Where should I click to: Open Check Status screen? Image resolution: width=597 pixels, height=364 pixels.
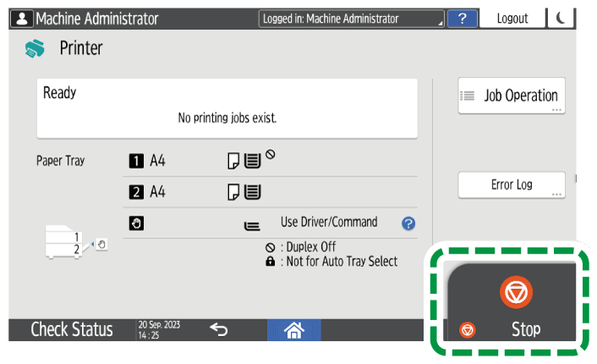[72, 329]
